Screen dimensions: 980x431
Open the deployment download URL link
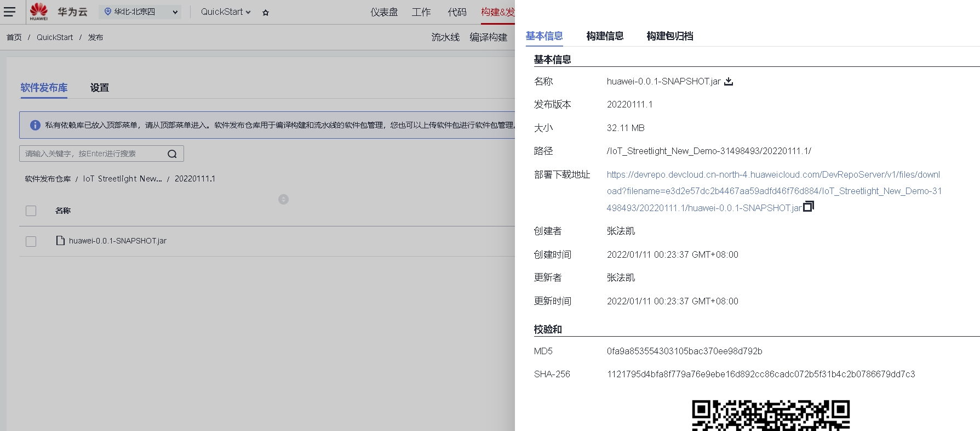tap(773, 191)
